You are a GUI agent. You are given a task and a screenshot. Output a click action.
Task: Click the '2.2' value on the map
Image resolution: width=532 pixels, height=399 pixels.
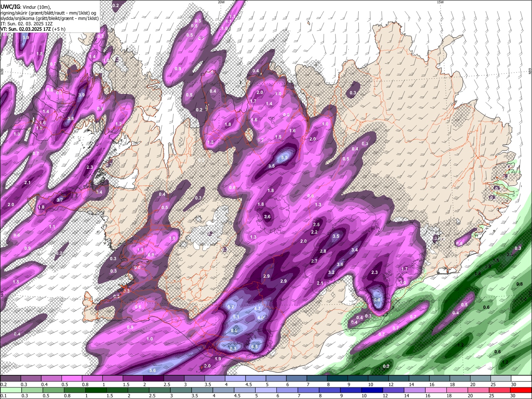(314, 232)
